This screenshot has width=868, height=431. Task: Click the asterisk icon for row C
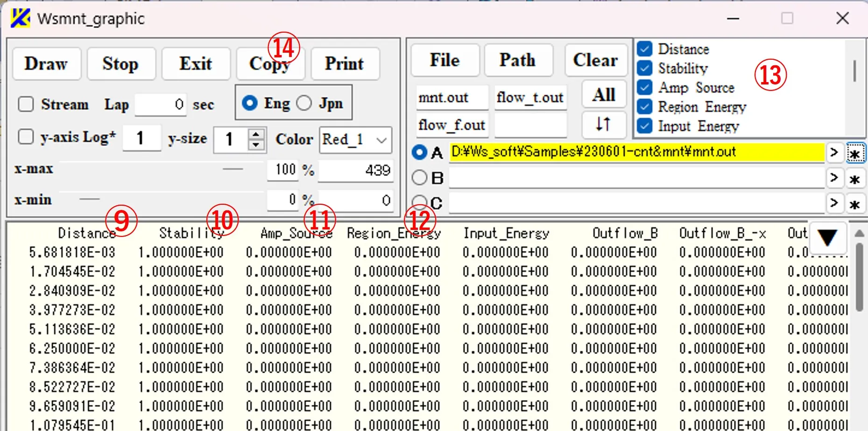855,204
